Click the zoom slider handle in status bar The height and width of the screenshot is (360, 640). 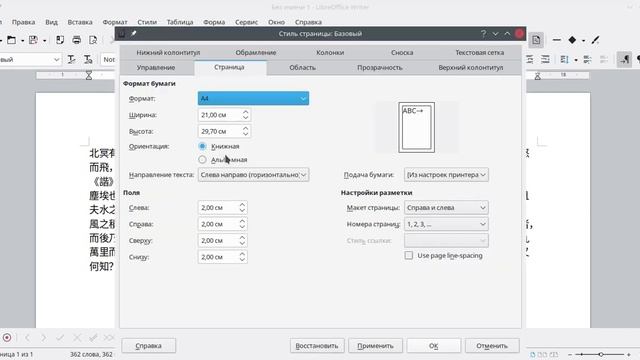pos(601,354)
